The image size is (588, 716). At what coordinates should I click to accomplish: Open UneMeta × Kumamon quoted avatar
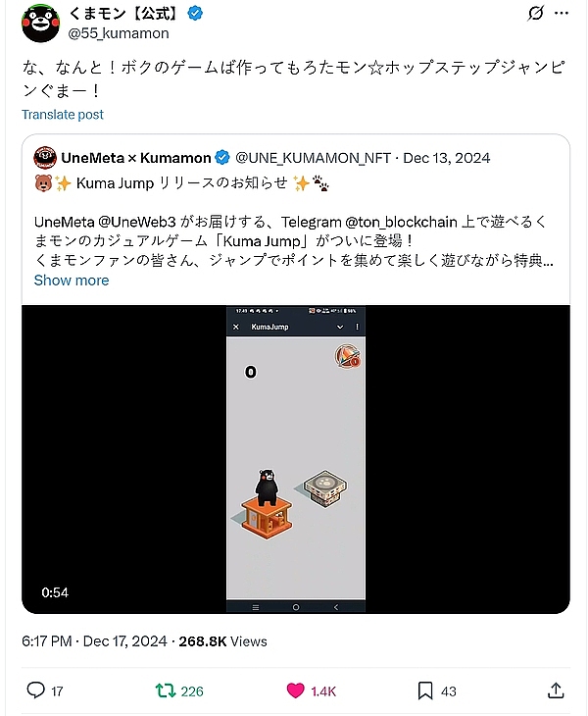pyautogui.click(x=45, y=158)
